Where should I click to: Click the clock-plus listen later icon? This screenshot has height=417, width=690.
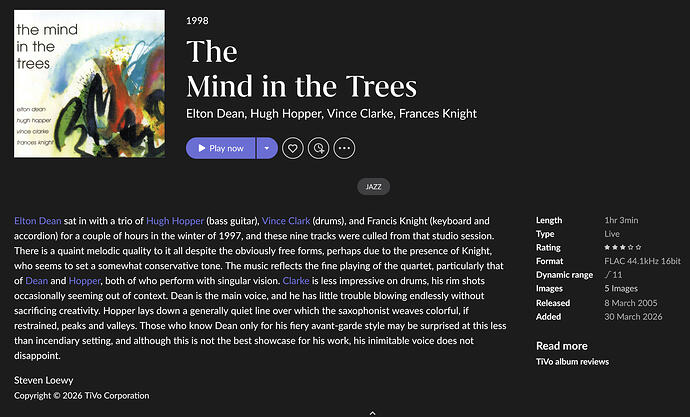click(x=319, y=148)
